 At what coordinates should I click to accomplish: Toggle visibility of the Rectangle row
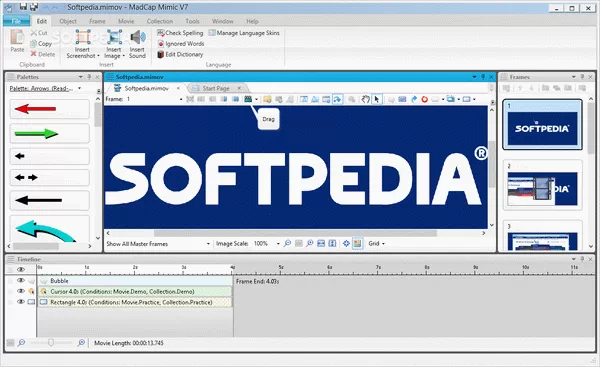[21, 302]
